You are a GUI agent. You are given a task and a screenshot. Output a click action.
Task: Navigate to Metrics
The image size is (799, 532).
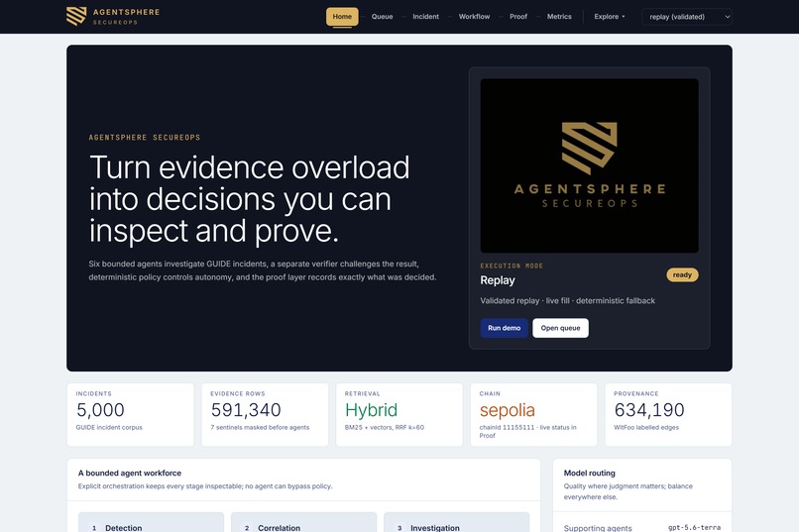[559, 17]
